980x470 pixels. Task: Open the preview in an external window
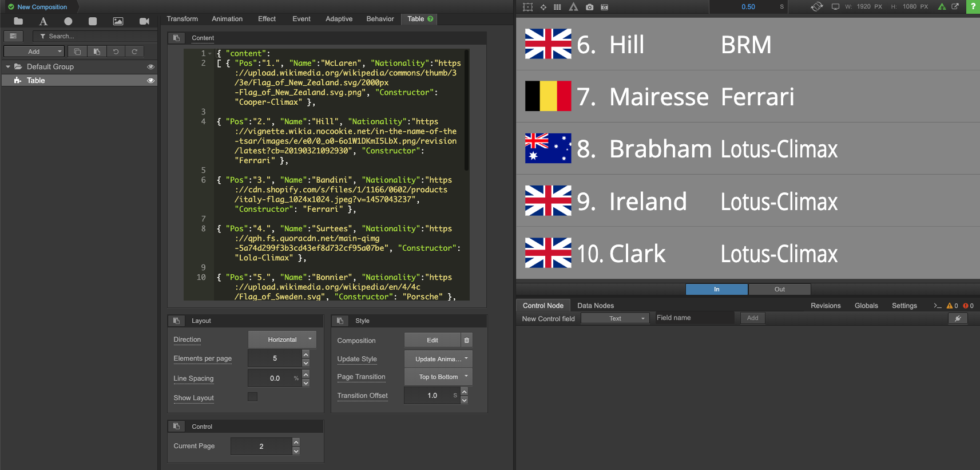point(955,7)
